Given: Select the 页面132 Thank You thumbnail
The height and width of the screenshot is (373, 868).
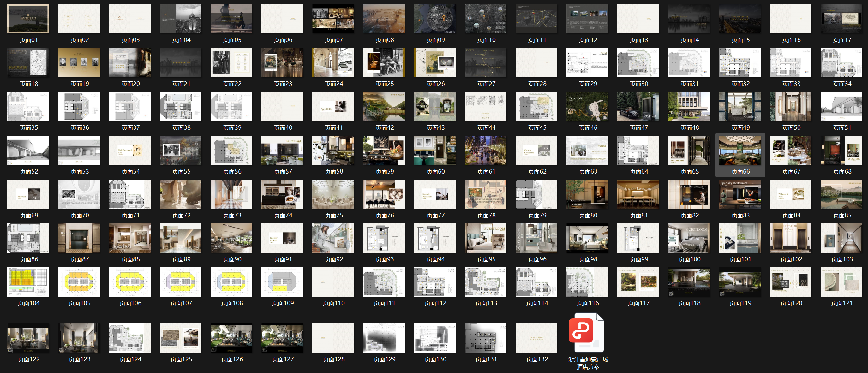Looking at the screenshot, I should click(536, 338).
